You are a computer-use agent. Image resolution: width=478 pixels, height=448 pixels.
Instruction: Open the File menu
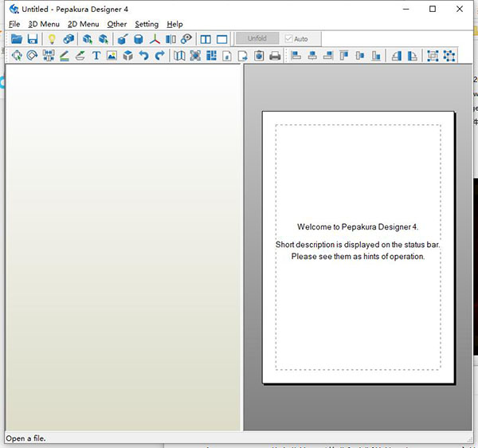point(14,24)
